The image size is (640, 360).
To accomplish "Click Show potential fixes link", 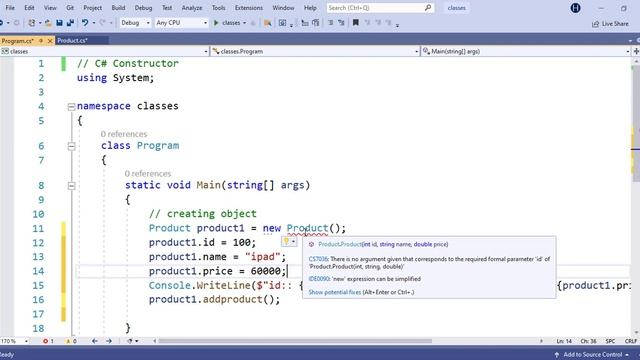I will click(x=335, y=292).
